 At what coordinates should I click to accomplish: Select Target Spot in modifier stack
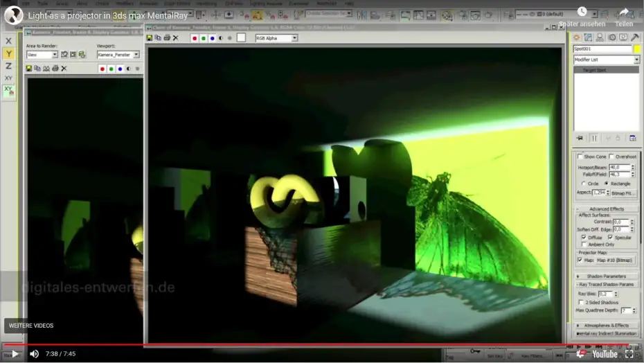[606, 70]
